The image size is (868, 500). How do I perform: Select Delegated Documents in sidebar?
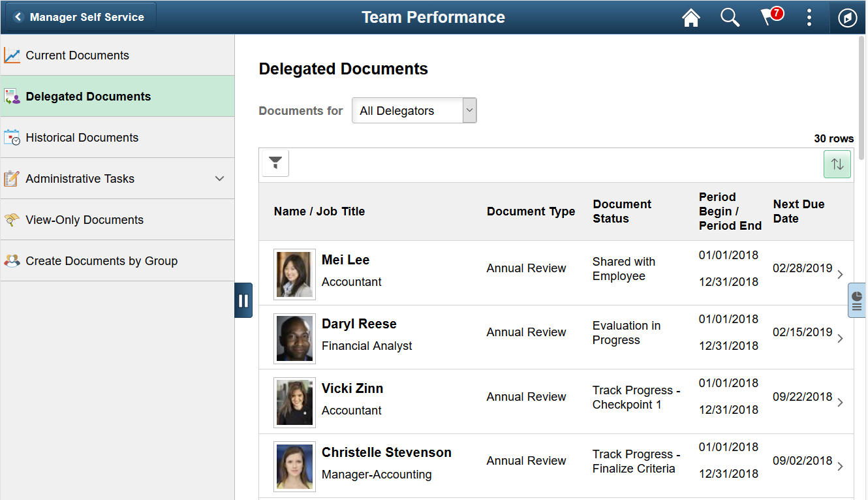click(117, 97)
